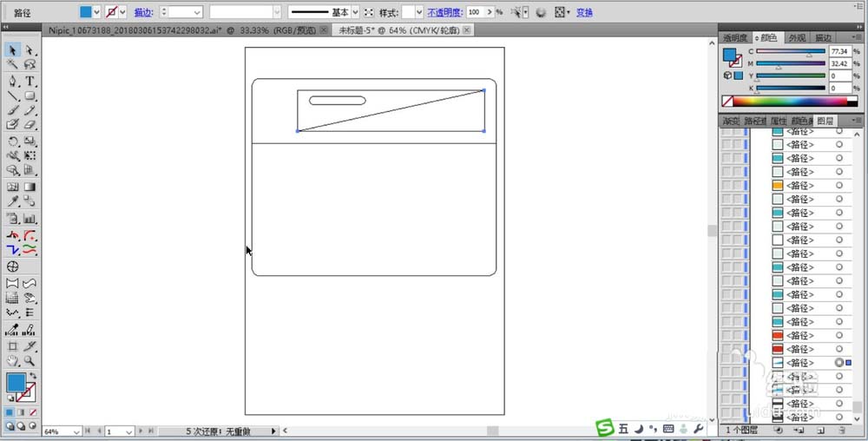Open the 外观 panel tab

797,37
